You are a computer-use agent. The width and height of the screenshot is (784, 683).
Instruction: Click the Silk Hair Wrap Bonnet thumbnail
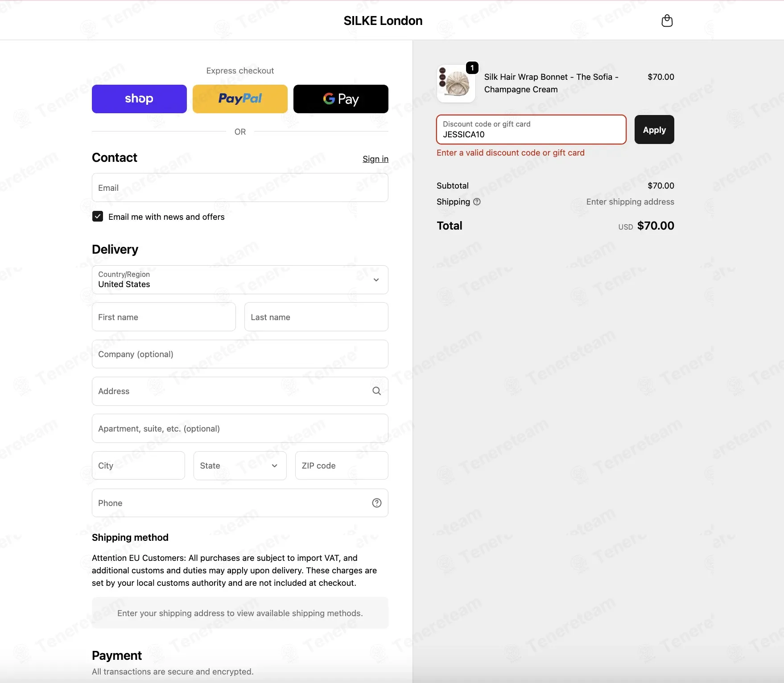[x=456, y=84]
